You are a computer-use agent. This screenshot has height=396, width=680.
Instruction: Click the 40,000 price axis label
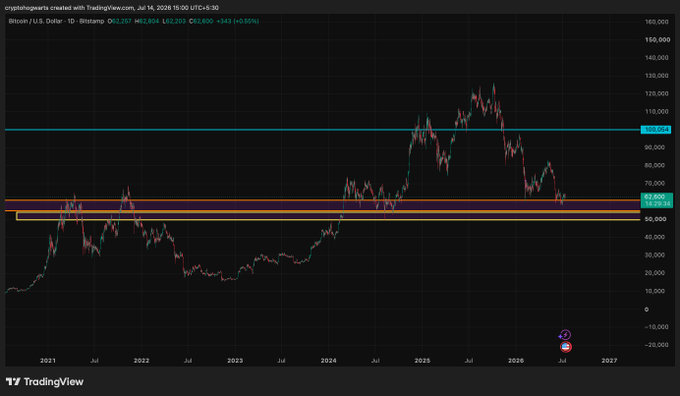(x=654, y=237)
